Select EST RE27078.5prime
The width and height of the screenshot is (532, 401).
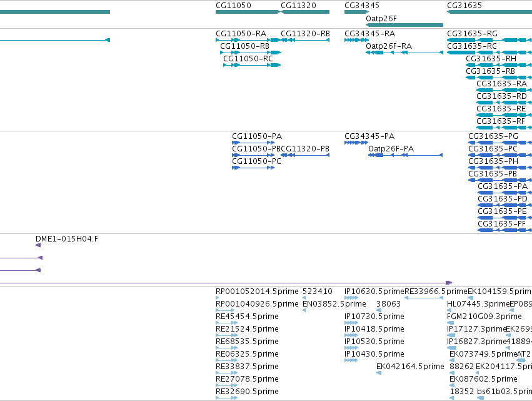[x=227, y=385]
